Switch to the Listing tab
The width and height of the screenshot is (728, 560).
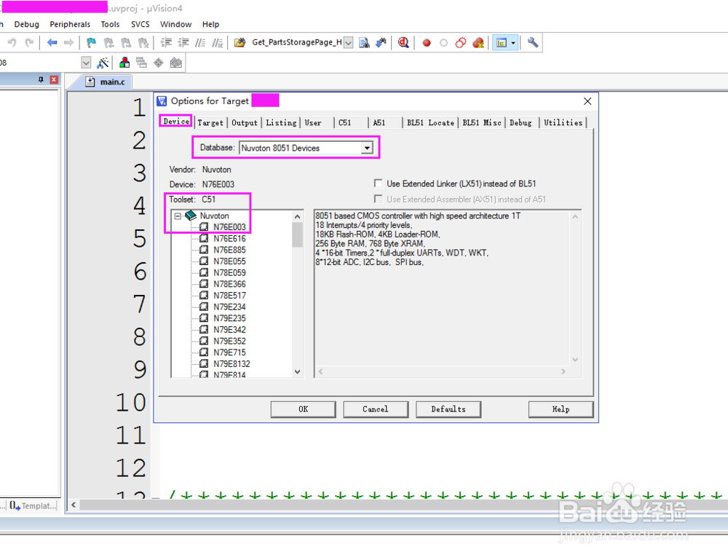coord(281,122)
